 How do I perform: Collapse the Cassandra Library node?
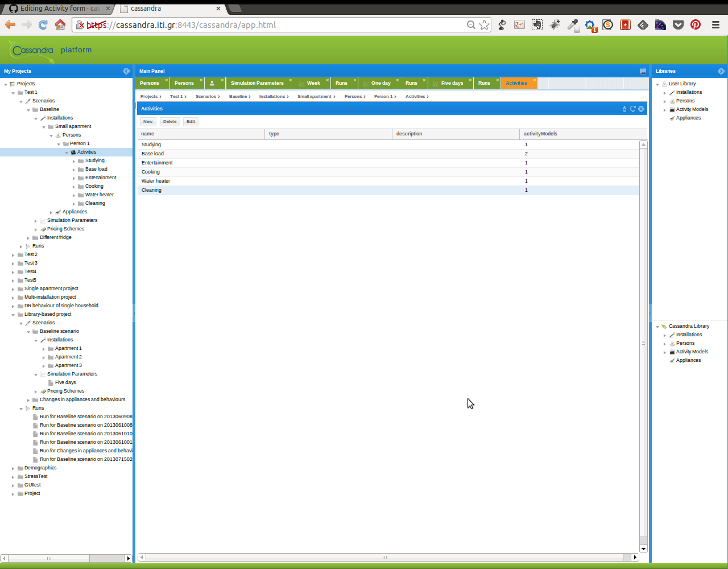click(x=657, y=327)
